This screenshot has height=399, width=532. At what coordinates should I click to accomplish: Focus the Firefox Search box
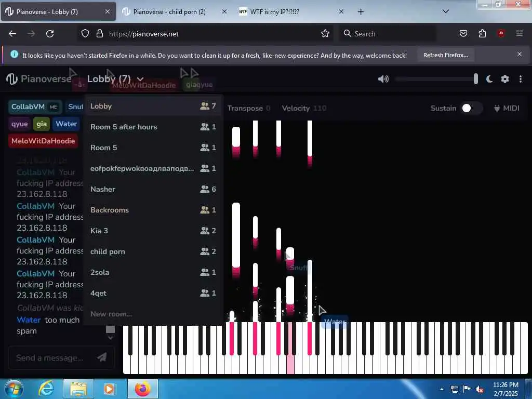388,34
